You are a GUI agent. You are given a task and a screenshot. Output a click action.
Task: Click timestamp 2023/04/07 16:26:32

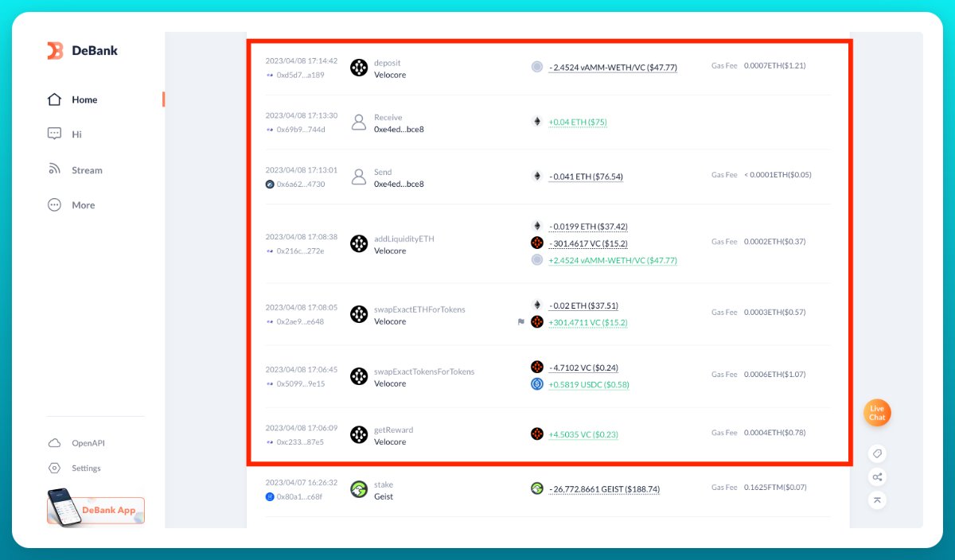302,482
